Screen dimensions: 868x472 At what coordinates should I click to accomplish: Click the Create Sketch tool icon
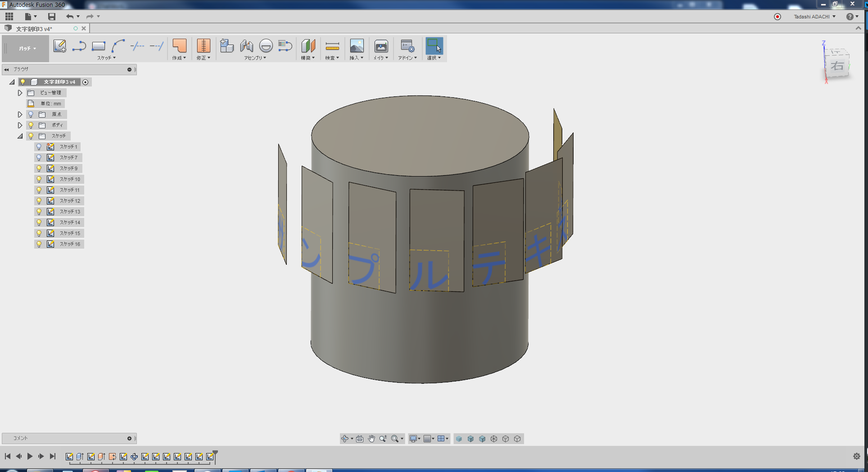pyautogui.click(x=59, y=46)
